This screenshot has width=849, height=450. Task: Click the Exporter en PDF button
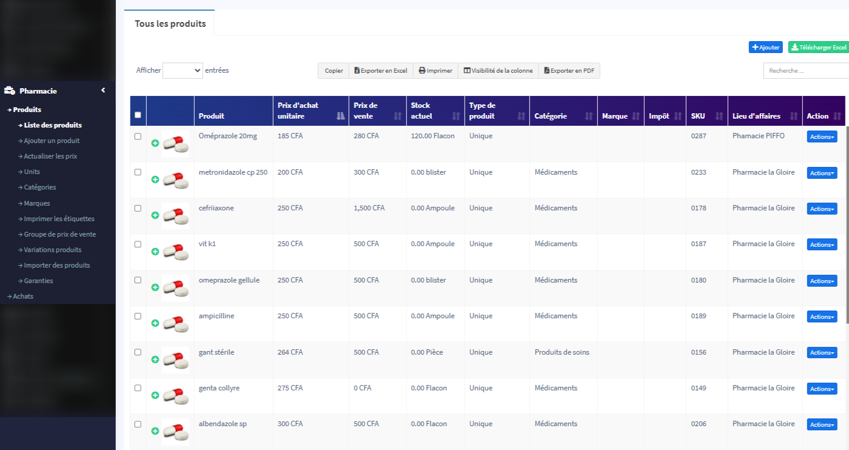click(x=569, y=71)
